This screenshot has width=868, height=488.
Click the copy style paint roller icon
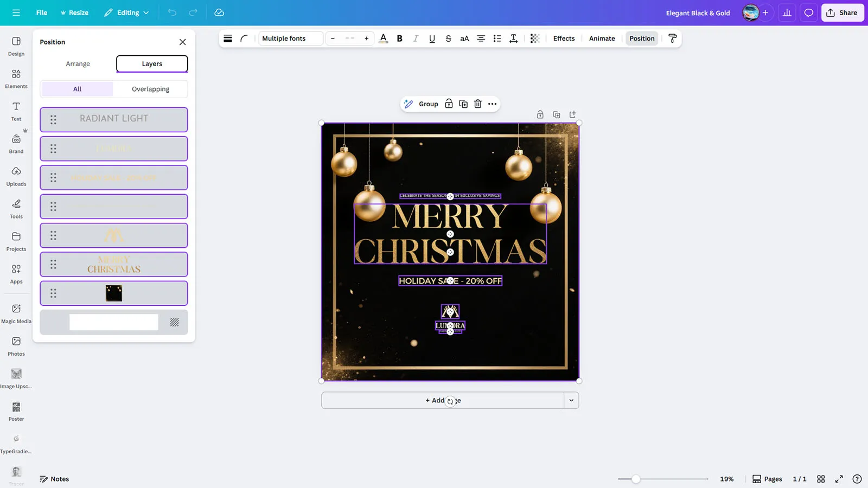point(672,38)
